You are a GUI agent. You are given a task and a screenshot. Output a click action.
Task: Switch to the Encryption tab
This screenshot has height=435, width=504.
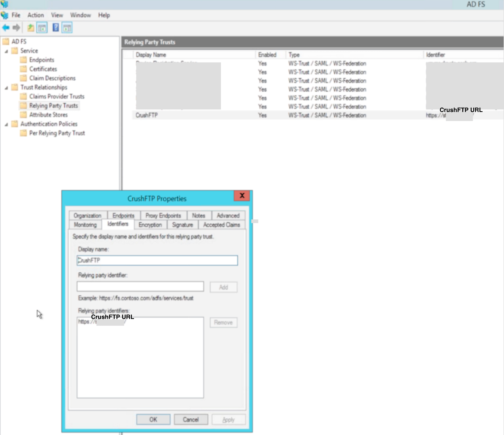pyautogui.click(x=150, y=225)
